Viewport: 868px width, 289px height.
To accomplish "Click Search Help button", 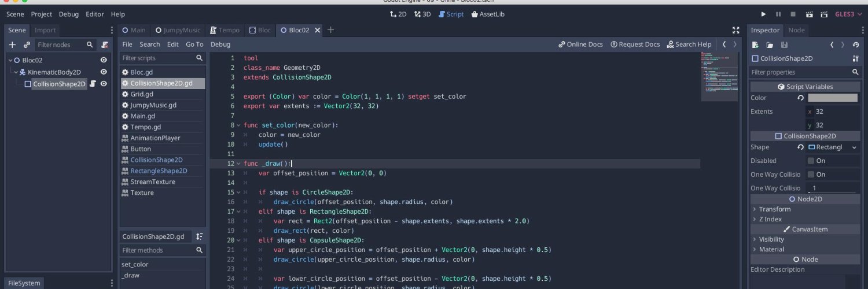I will (x=689, y=44).
